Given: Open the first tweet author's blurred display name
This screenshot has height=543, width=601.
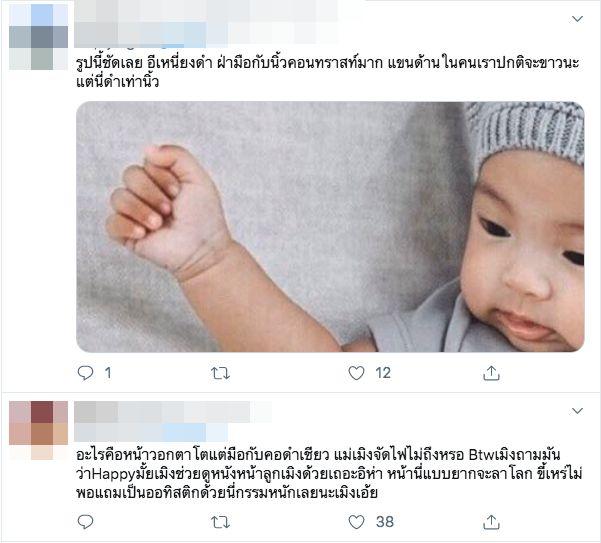Looking at the screenshot, I should pos(207,11).
